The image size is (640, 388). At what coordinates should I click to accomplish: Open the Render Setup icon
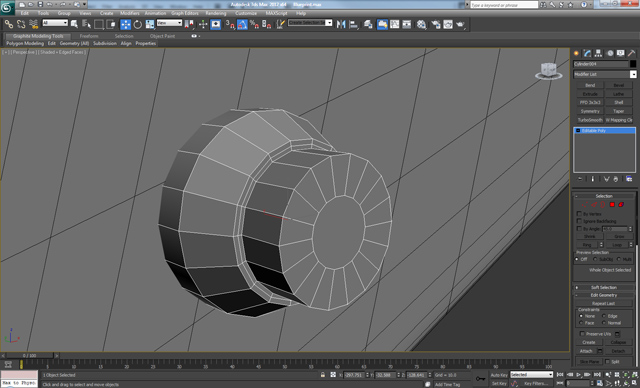click(x=436, y=24)
